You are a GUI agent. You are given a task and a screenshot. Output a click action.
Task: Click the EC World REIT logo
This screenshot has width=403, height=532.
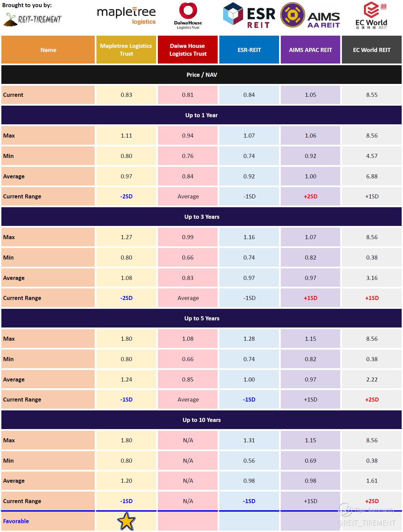[x=371, y=15]
